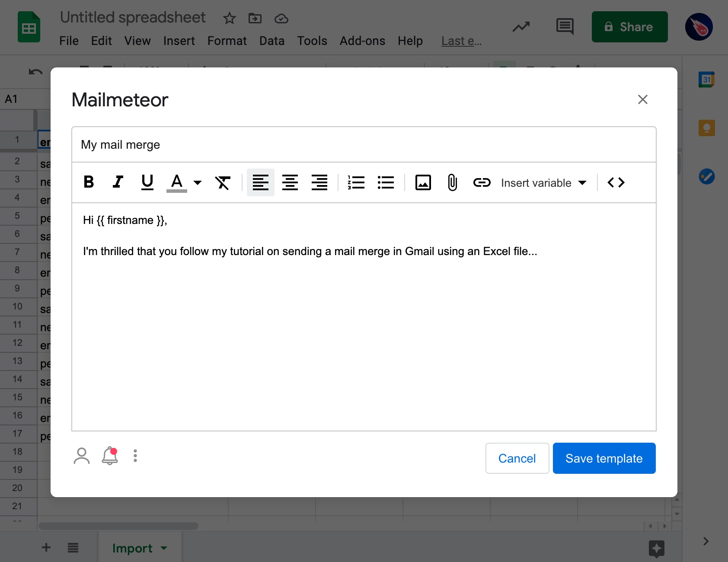This screenshot has height=562, width=728.
Task: Open the Add-ons menu
Action: pos(362,41)
